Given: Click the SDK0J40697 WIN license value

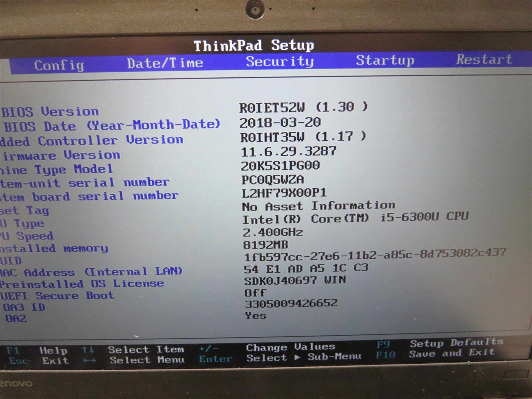Looking at the screenshot, I should click(295, 281).
